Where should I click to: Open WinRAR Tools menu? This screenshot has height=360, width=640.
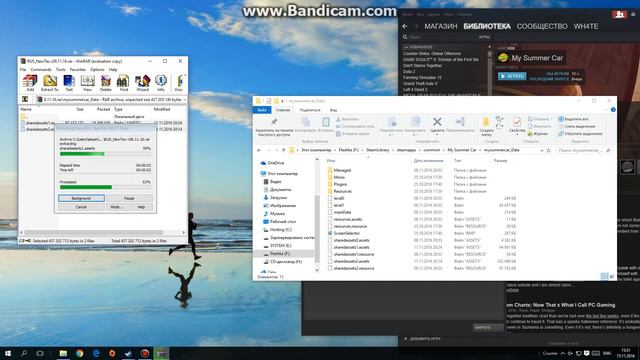(60, 69)
